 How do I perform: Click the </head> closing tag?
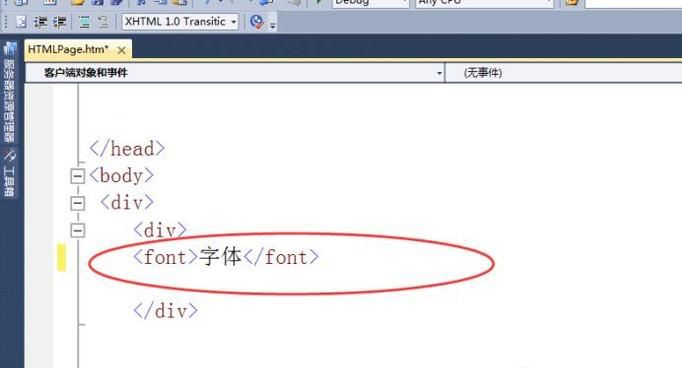point(127,149)
